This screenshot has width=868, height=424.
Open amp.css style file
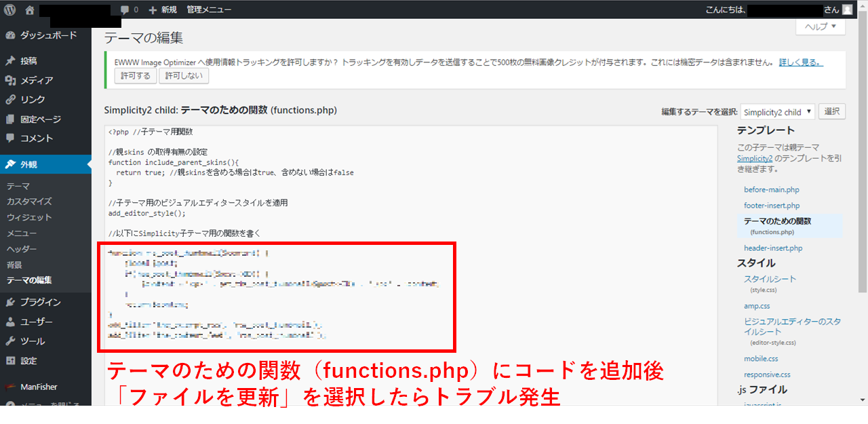point(757,306)
